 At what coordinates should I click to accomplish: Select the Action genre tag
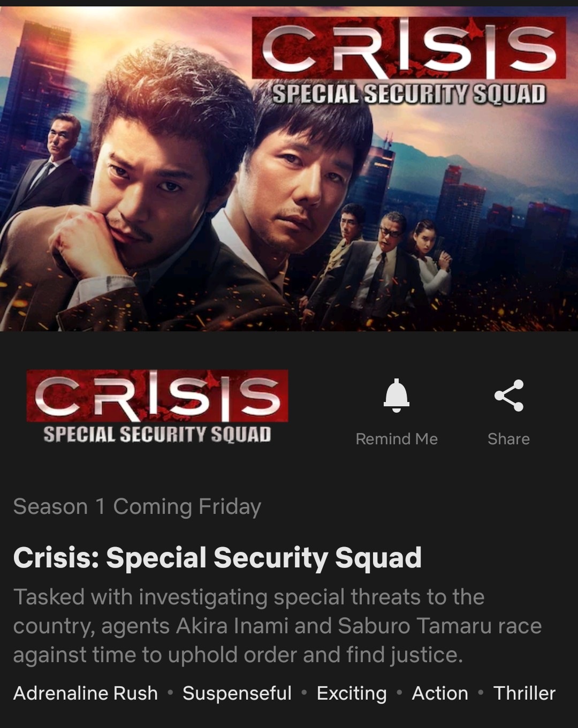coord(440,693)
